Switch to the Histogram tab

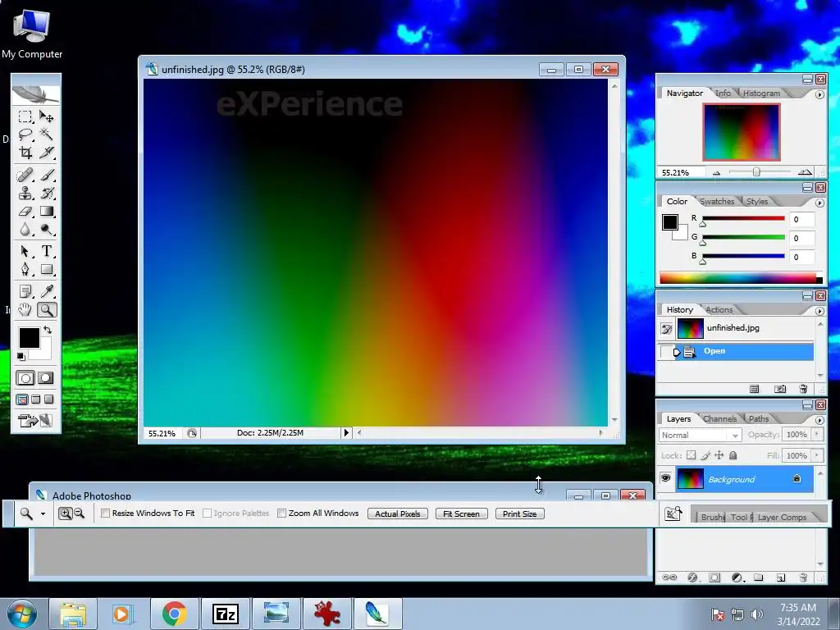(x=761, y=94)
